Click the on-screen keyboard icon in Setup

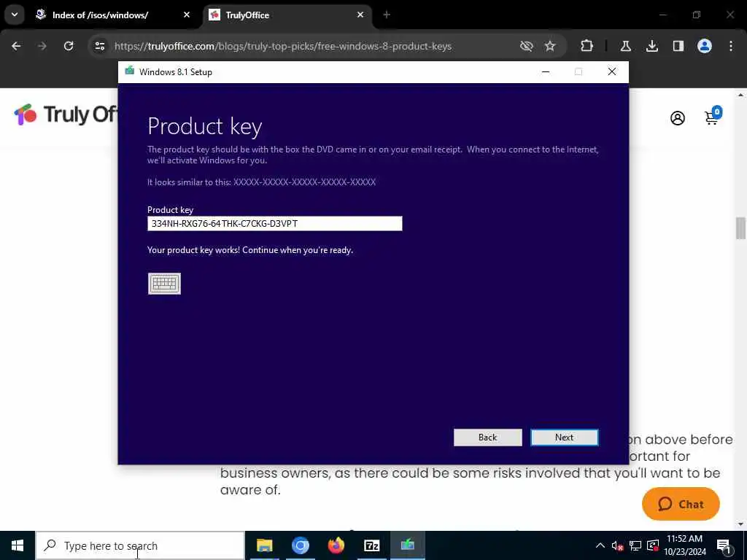[164, 284]
